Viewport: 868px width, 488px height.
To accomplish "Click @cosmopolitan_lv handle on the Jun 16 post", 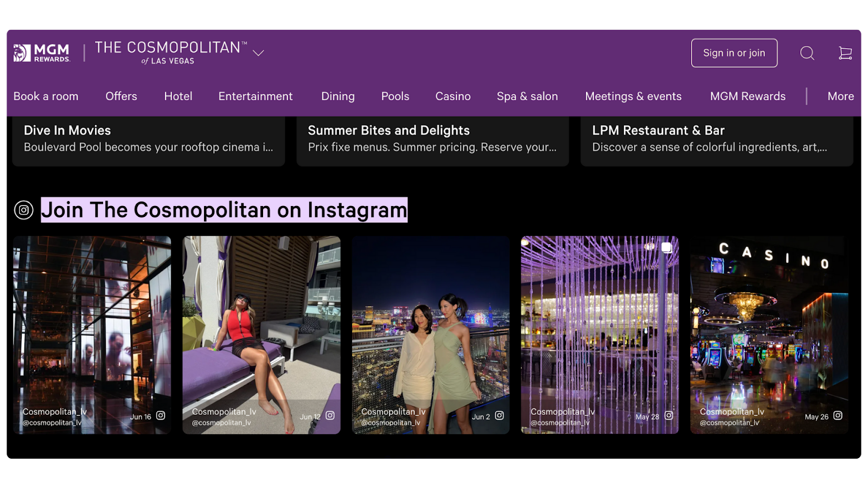I will coord(52,422).
